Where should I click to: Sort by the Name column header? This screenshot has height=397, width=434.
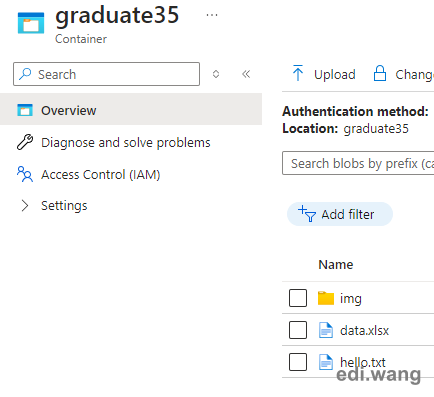click(336, 264)
